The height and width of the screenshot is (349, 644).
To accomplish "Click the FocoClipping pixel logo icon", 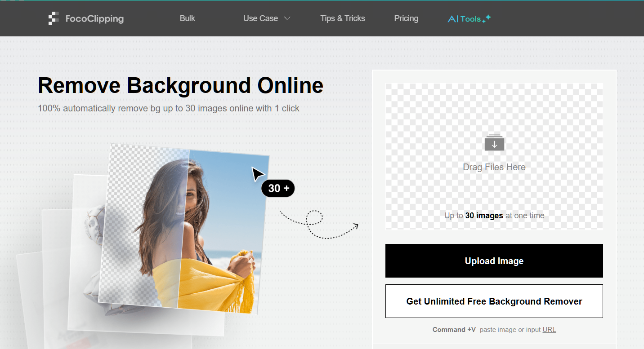I will coord(54,18).
